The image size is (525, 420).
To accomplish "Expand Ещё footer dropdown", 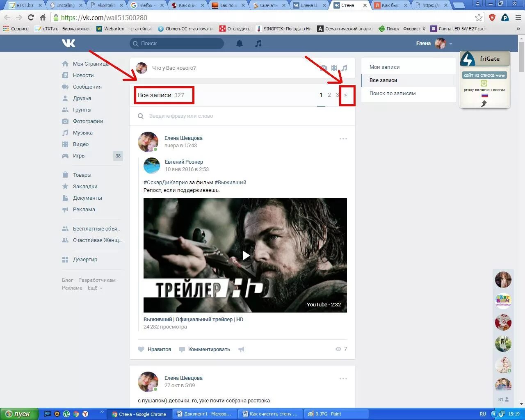I will [x=95, y=288].
